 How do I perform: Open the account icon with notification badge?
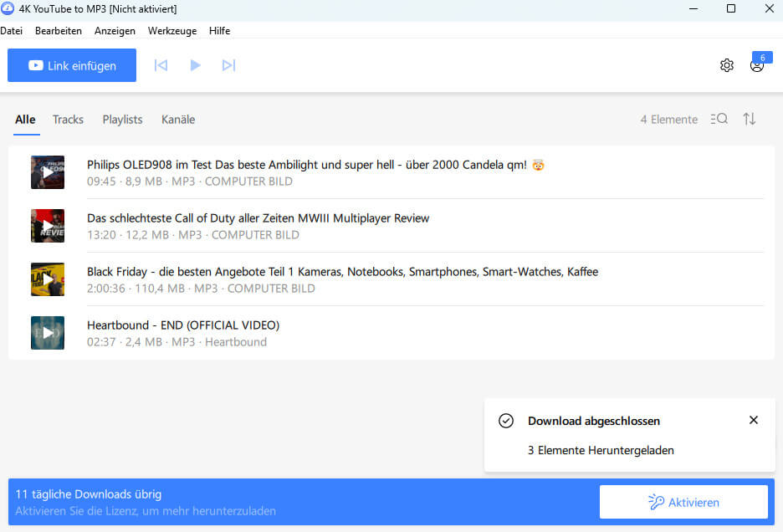pyautogui.click(x=757, y=65)
